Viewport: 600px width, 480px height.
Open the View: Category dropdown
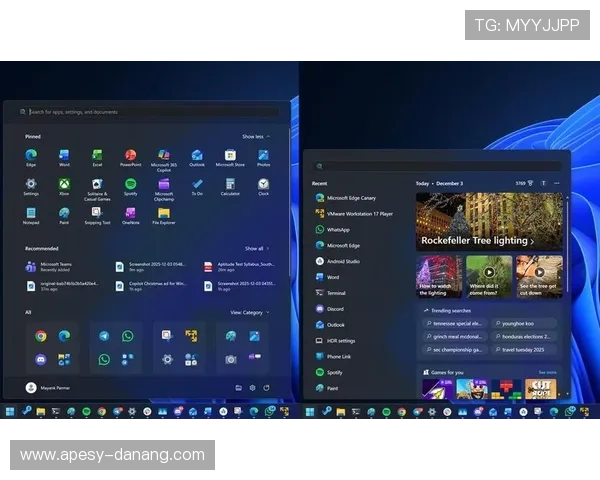pos(248,312)
